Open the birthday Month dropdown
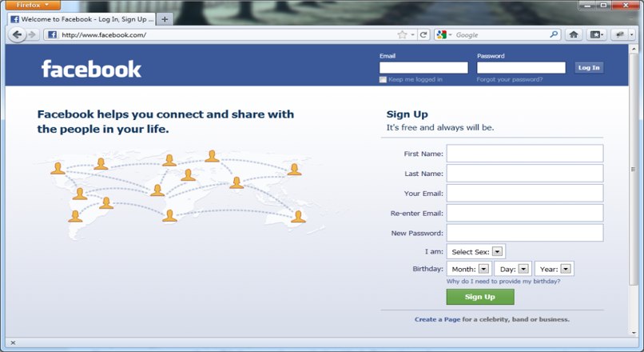The height and width of the screenshot is (352, 644). (469, 269)
